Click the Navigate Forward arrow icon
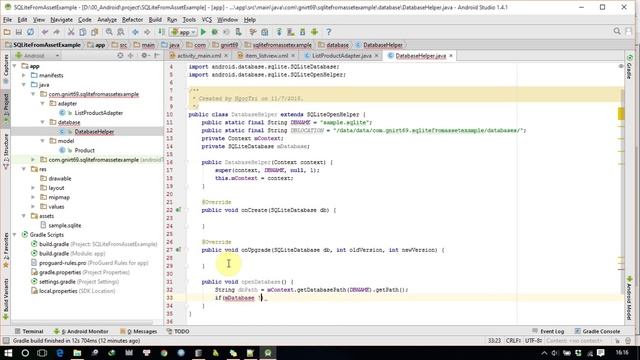This screenshot has width=640, height=360. pos(147,32)
